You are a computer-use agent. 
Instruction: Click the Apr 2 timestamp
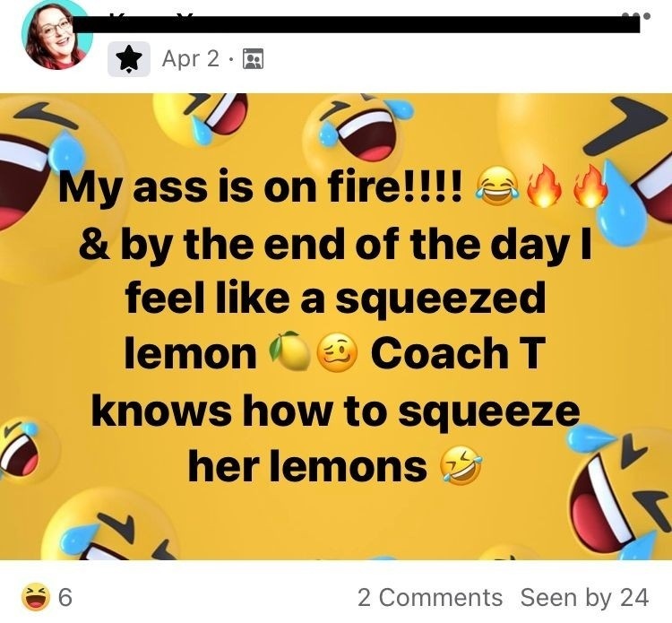pos(190,59)
